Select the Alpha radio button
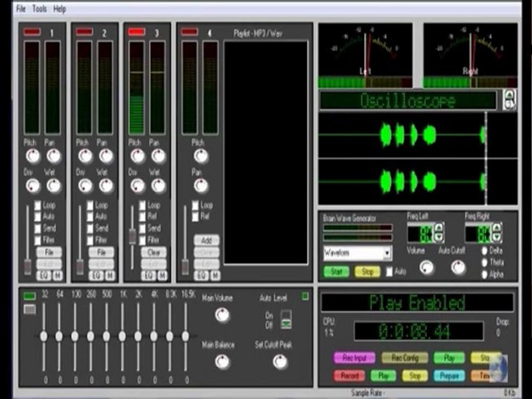Viewport: 532px width, 399px height. click(484, 274)
